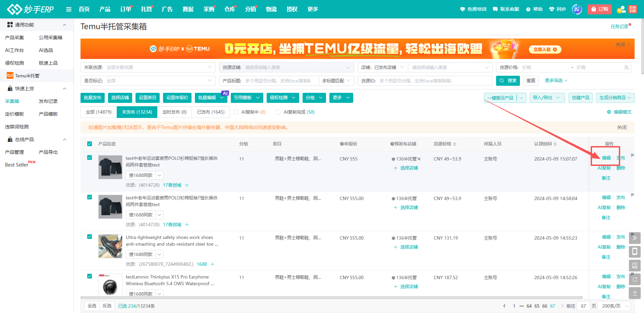
Task: Uncheck the Ultra-lightweight safety shoes row checkbox
Action: point(90,237)
